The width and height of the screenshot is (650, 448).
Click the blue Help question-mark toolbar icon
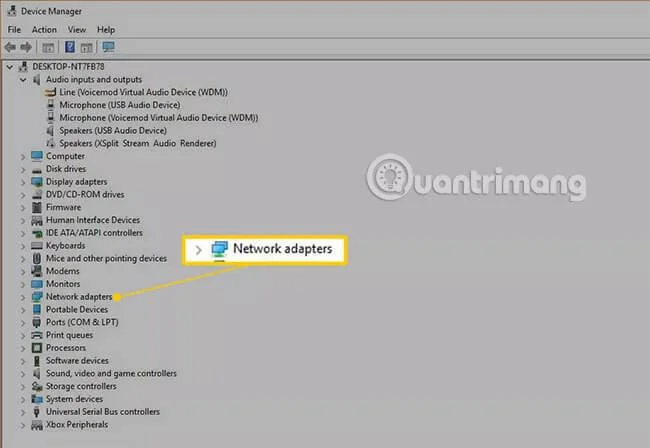point(70,47)
